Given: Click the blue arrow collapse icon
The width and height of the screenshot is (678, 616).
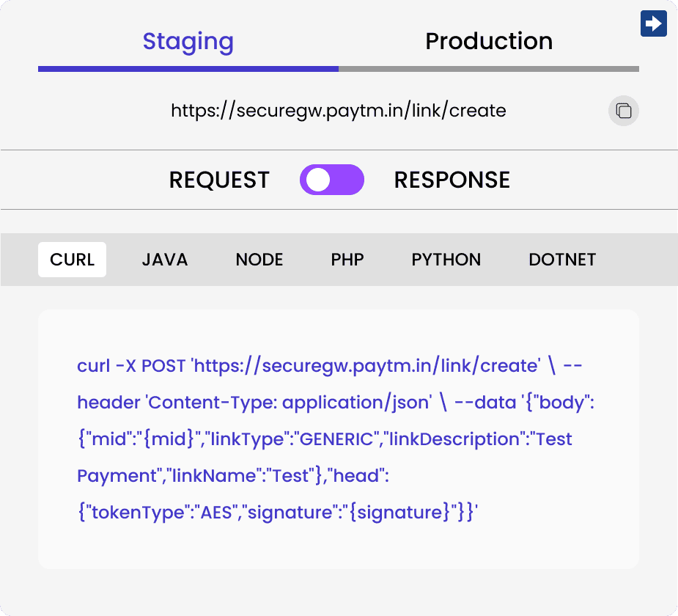Looking at the screenshot, I should pyautogui.click(x=653, y=23).
